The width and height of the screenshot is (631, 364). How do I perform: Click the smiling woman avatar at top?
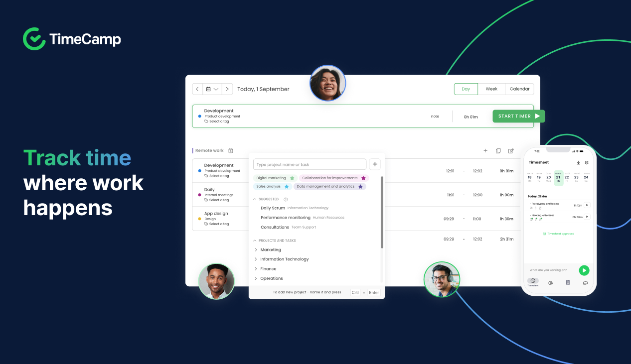click(x=328, y=83)
